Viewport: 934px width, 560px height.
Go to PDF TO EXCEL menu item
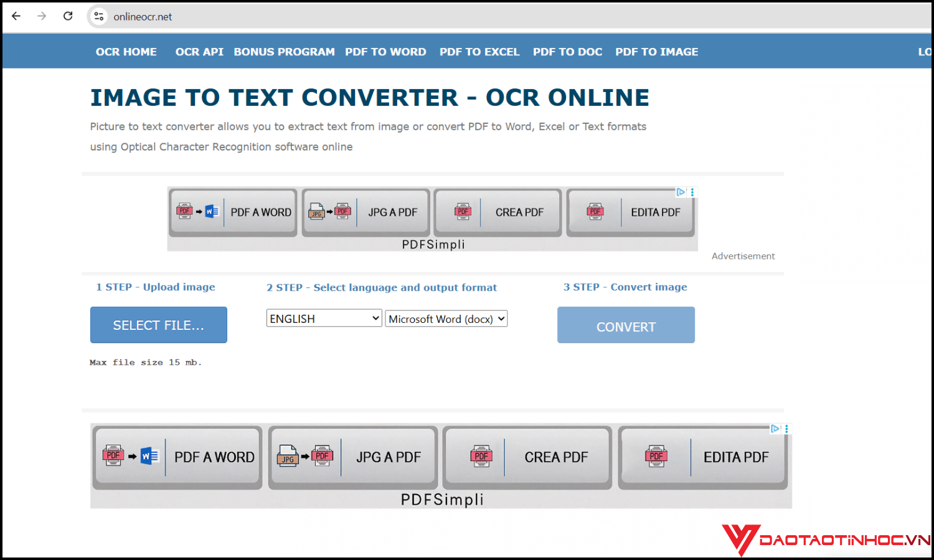[x=479, y=52]
